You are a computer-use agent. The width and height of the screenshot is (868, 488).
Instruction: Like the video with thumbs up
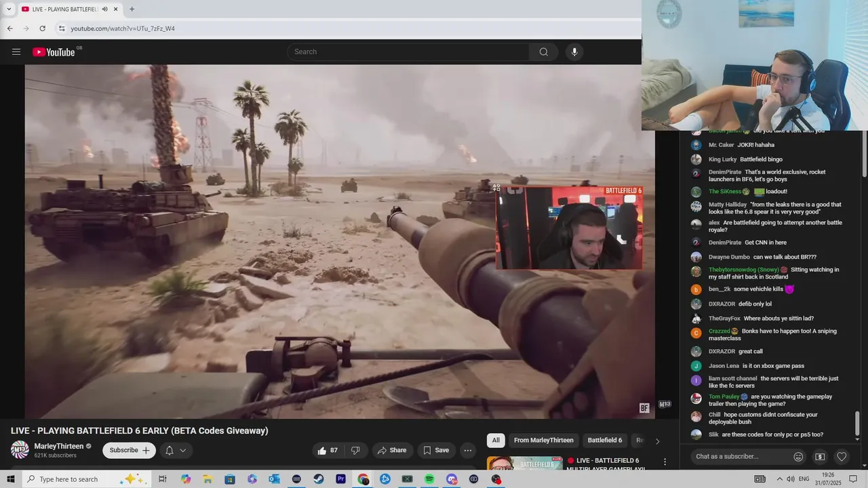click(x=328, y=450)
